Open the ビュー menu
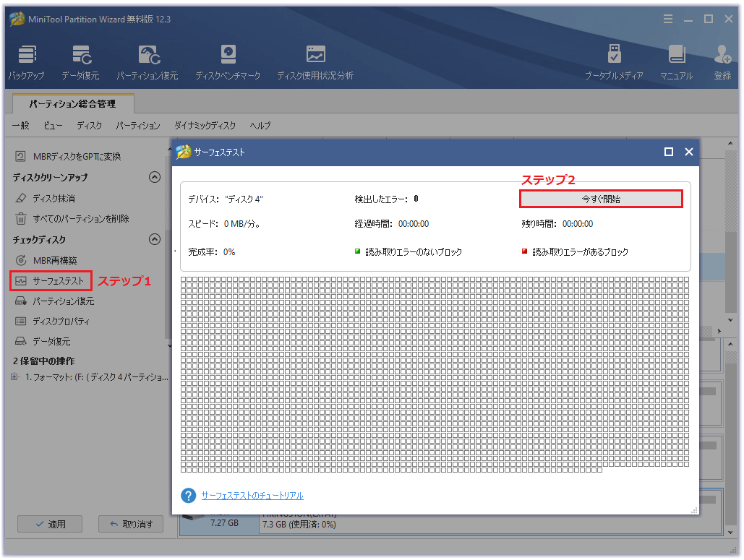 point(53,126)
